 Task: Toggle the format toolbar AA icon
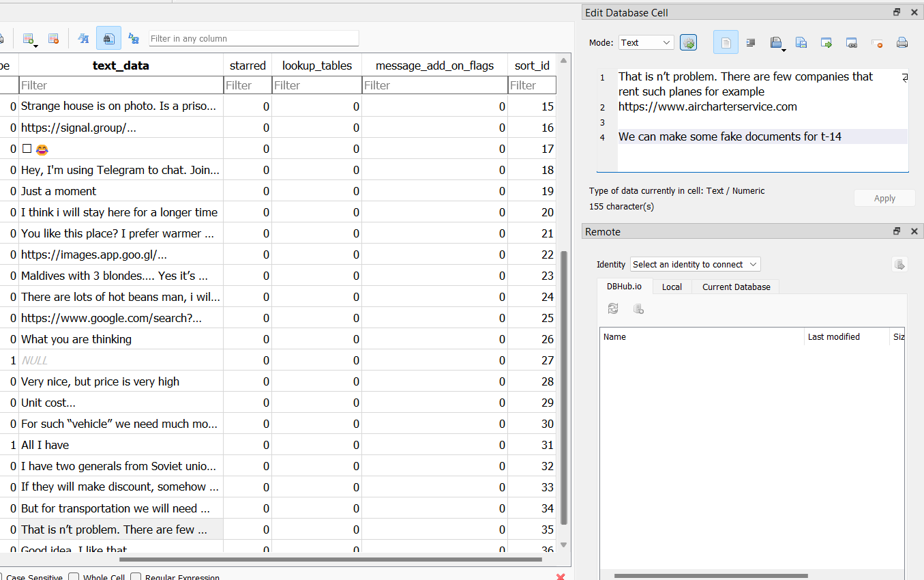click(x=83, y=39)
